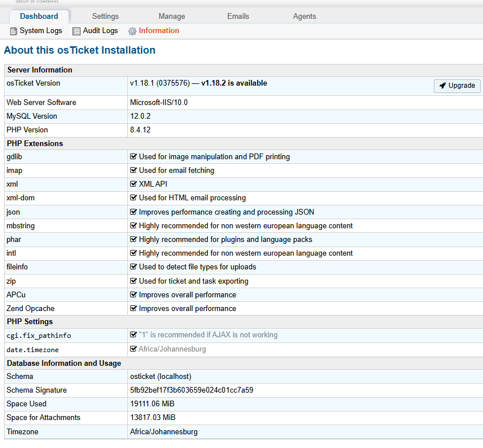The width and height of the screenshot is (483, 448).
Task: Select the PHP version value '8.4.12'
Action: [140, 130]
